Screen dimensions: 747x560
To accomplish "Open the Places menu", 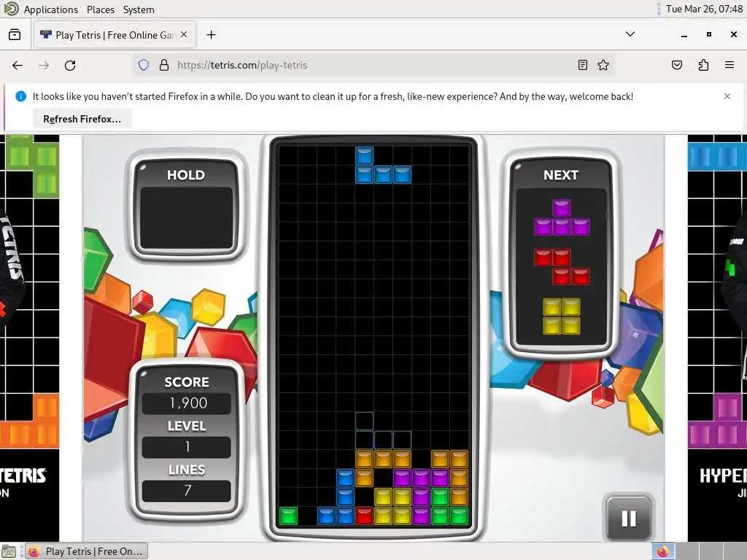I will pos(101,9).
